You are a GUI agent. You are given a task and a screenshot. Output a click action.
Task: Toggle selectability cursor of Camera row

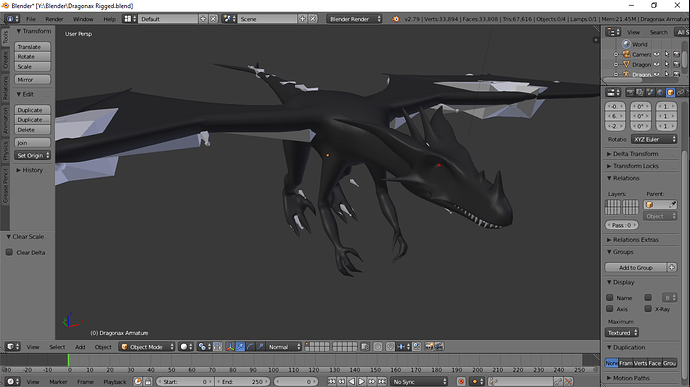[667, 54]
